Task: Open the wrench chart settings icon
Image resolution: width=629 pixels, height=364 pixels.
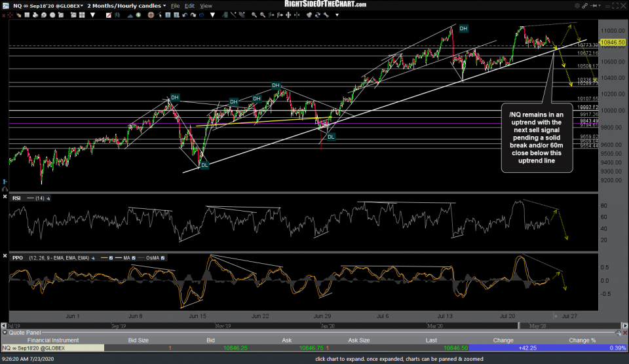Action: pos(326,15)
